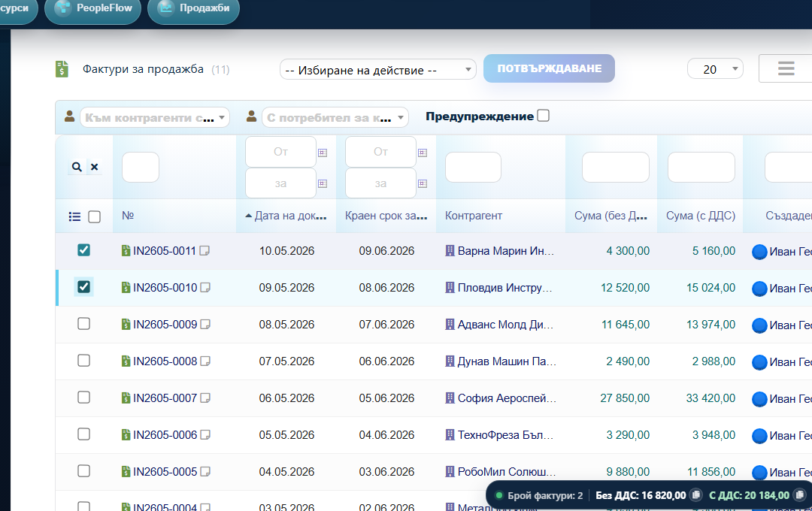Click the Брой фактури: 2 status text
812x511 pixels.
545,495
